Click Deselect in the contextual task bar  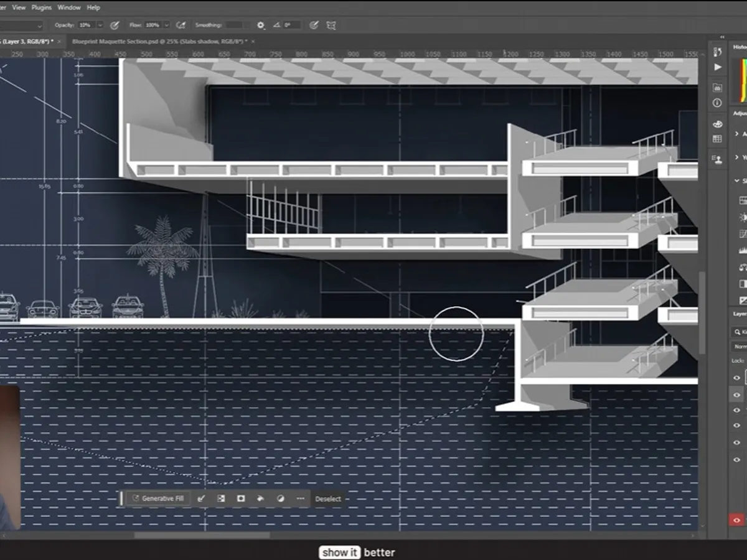click(x=327, y=499)
